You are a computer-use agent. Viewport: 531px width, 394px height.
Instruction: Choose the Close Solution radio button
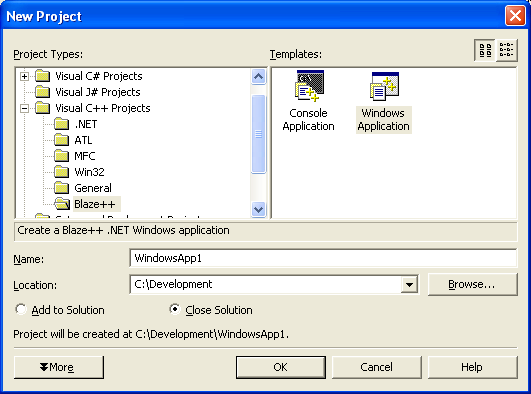point(175,309)
